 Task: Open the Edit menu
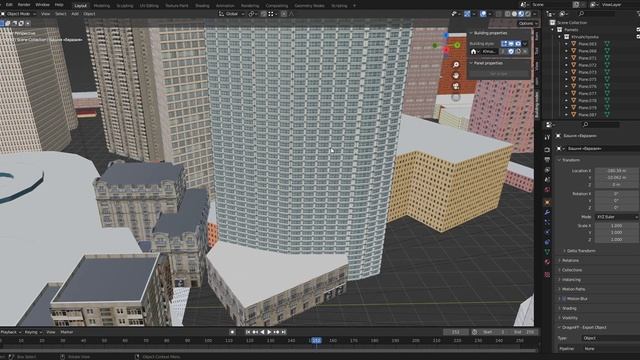[9, 5]
